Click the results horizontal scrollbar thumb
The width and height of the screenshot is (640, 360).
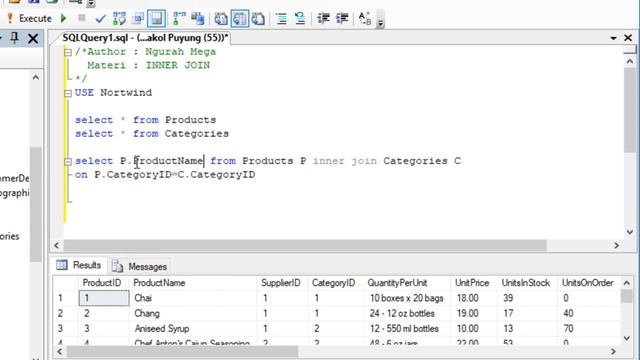coord(182,351)
